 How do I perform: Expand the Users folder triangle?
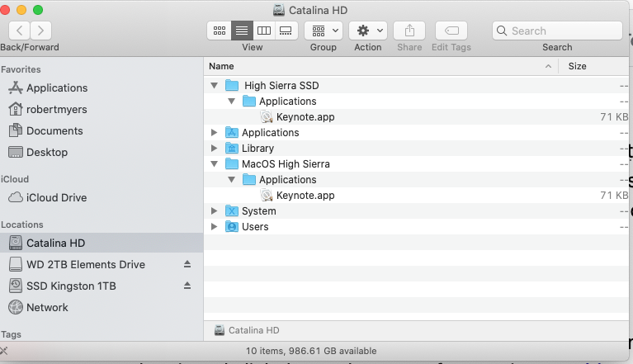coord(215,227)
